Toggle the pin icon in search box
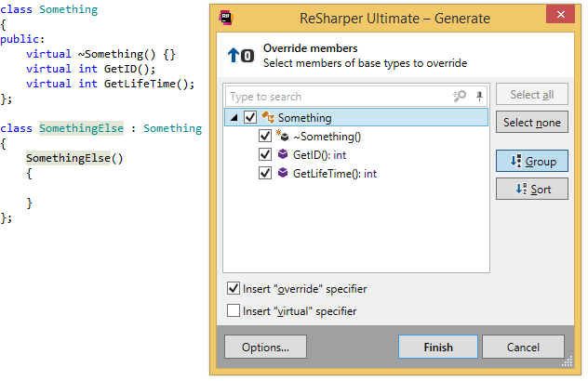Screen dimensions: 588x381 pos(479,97)
